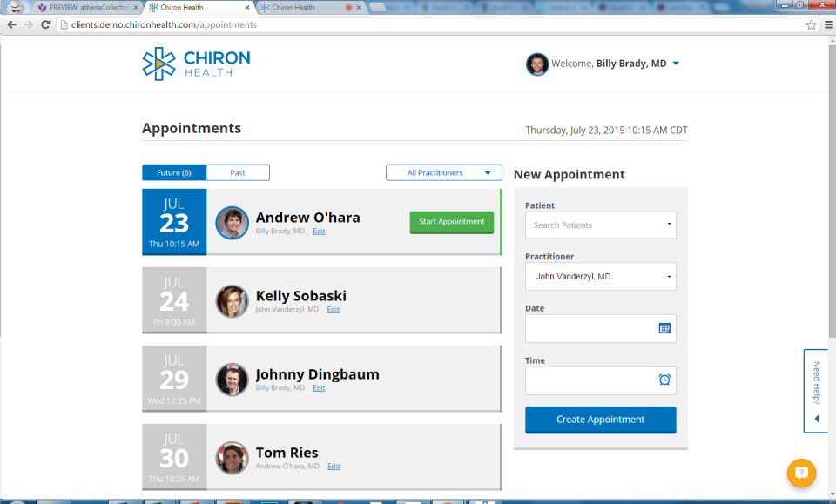Expand the Welcome user menu arrow

676,64
